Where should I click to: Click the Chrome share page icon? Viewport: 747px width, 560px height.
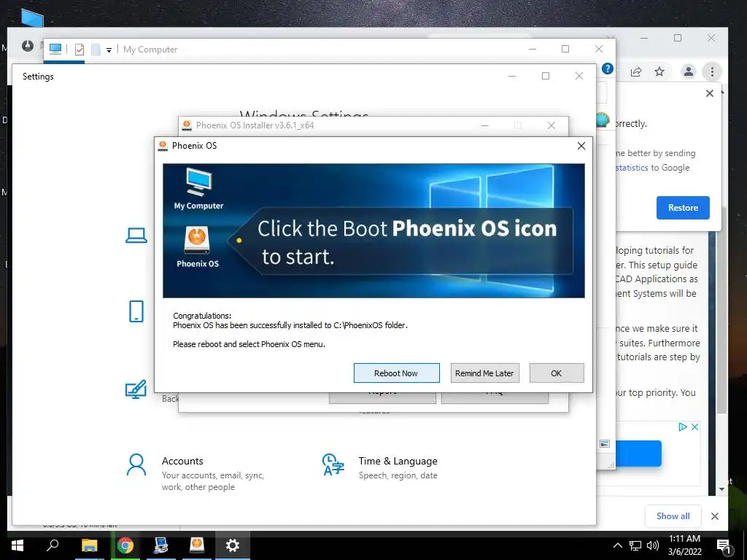(x=636, y=72)
